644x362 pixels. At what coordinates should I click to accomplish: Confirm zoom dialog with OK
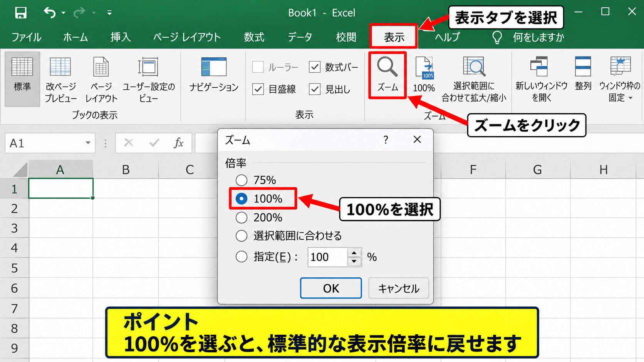tap(331, 288)
